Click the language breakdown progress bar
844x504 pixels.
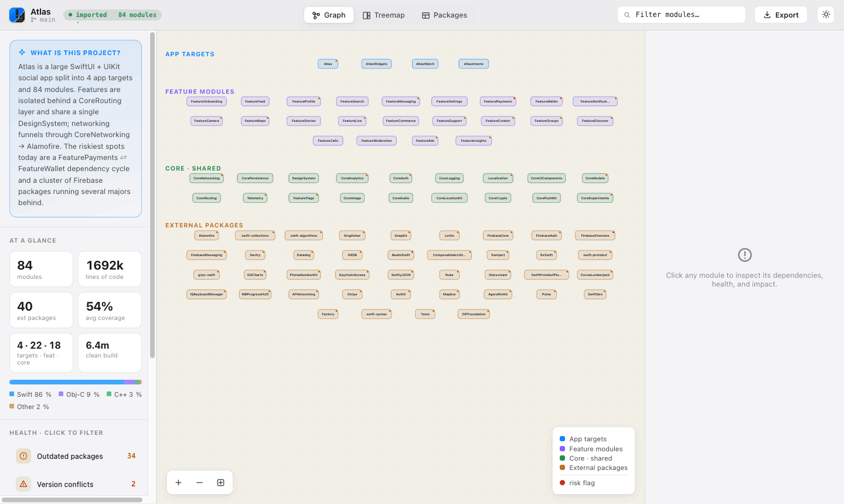(x=76, y=382)
